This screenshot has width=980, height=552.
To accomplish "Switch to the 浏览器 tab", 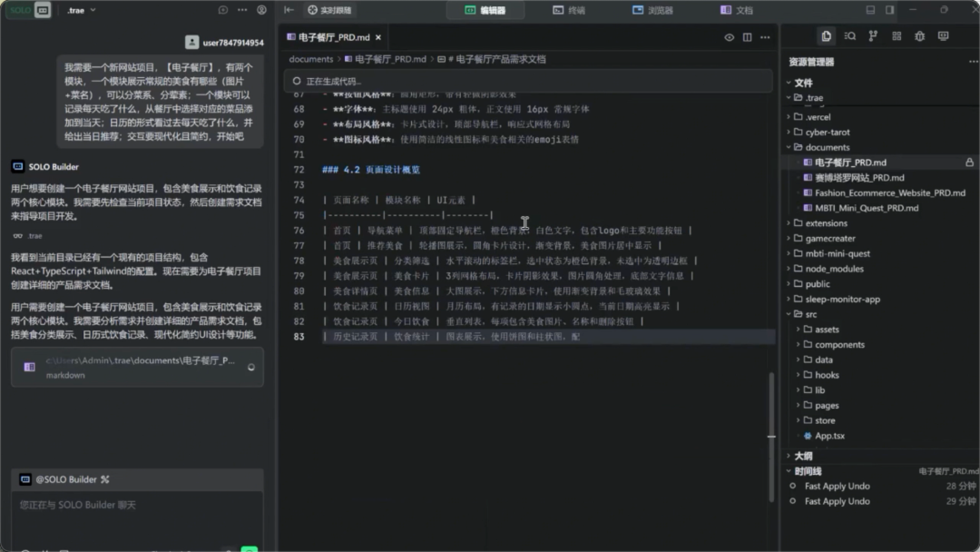I will tap(653, 10).
